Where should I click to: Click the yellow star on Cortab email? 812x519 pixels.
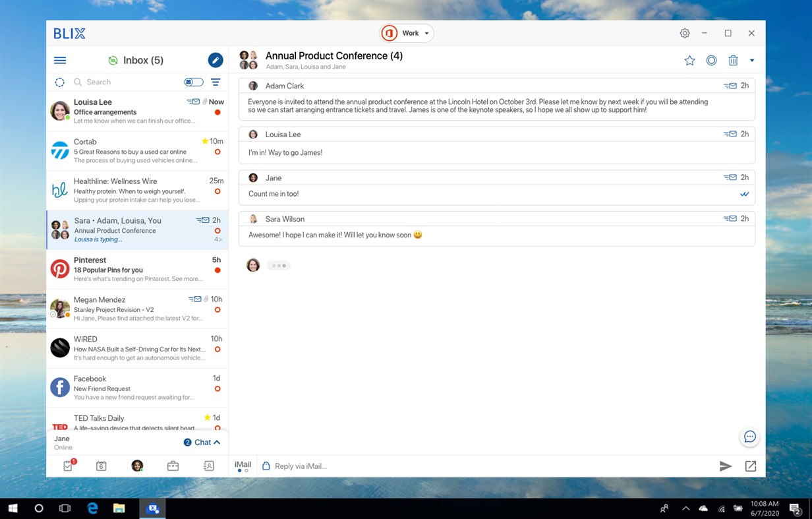[205, 141]
